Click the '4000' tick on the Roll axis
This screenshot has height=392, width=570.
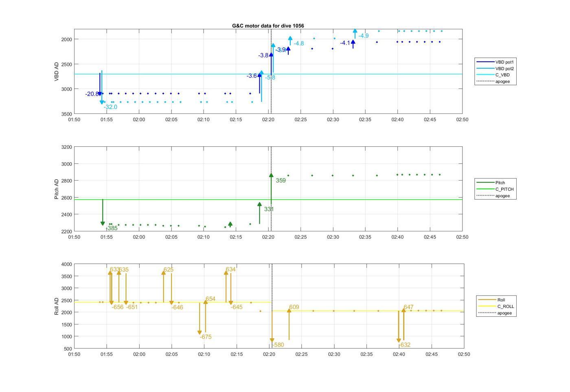click(x=66, y=264)
